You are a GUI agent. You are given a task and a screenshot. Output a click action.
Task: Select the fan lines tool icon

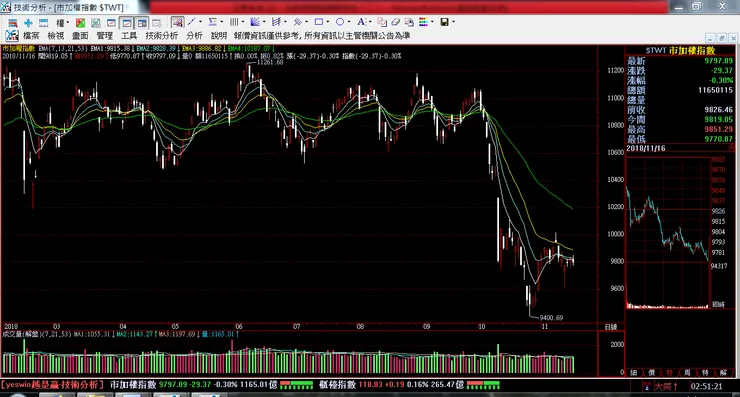point(255,22)
